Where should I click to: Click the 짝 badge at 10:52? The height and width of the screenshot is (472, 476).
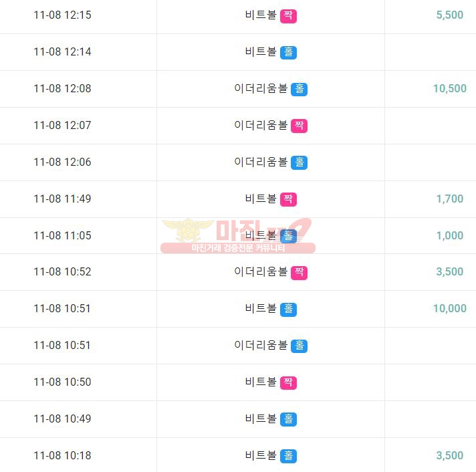click(x=299, y=272)
